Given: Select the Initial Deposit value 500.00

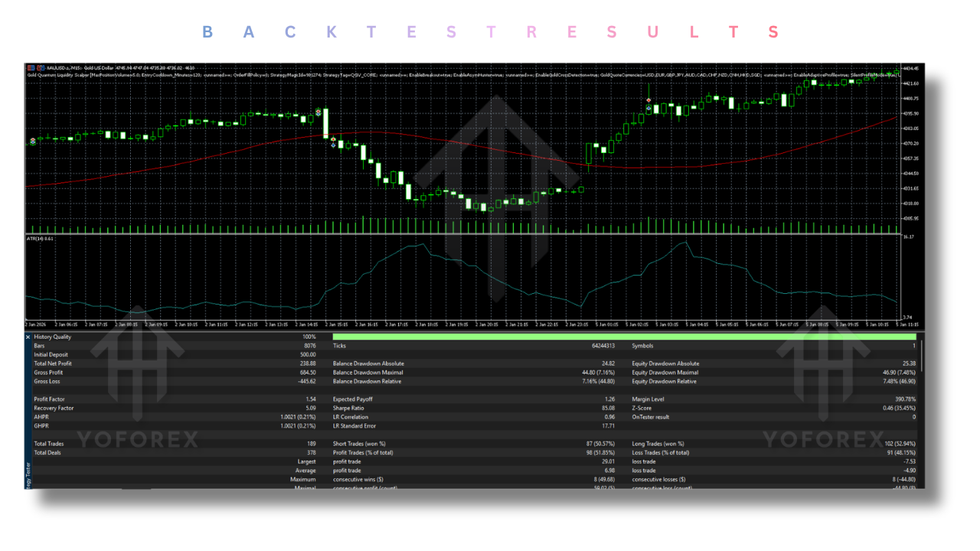Looking at the screenshot, I should [x=308, y=355].
